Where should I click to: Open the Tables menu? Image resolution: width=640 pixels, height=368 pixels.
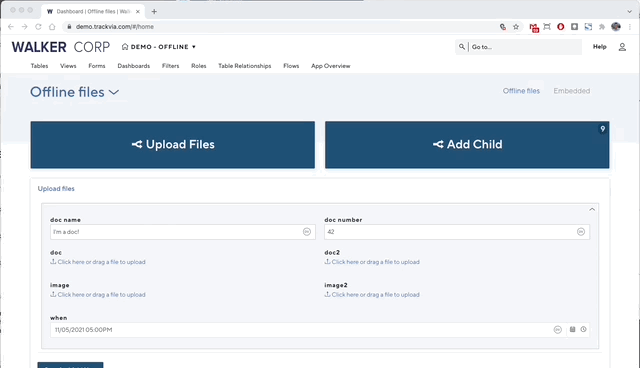(x=39, y=66)
